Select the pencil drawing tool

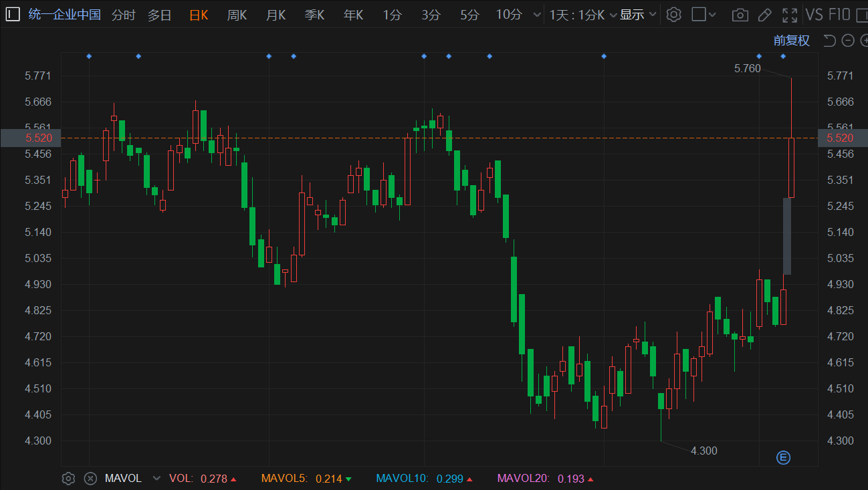(764, 15)
